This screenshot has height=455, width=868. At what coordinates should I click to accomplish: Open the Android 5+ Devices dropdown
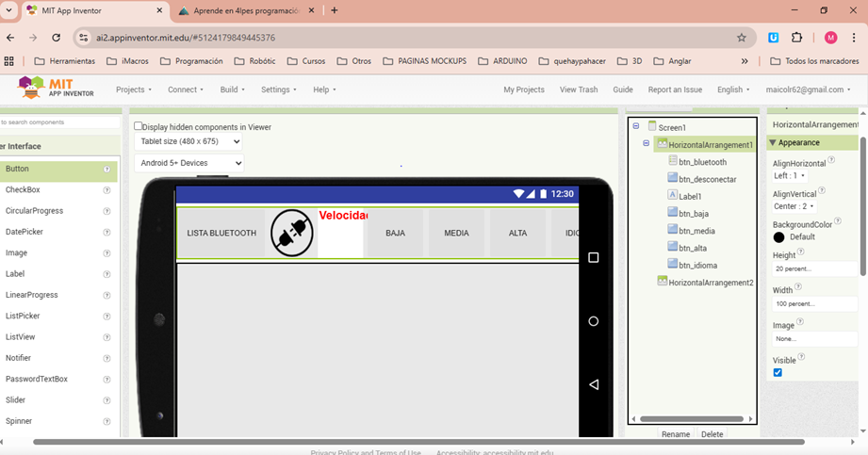(188, 163)
